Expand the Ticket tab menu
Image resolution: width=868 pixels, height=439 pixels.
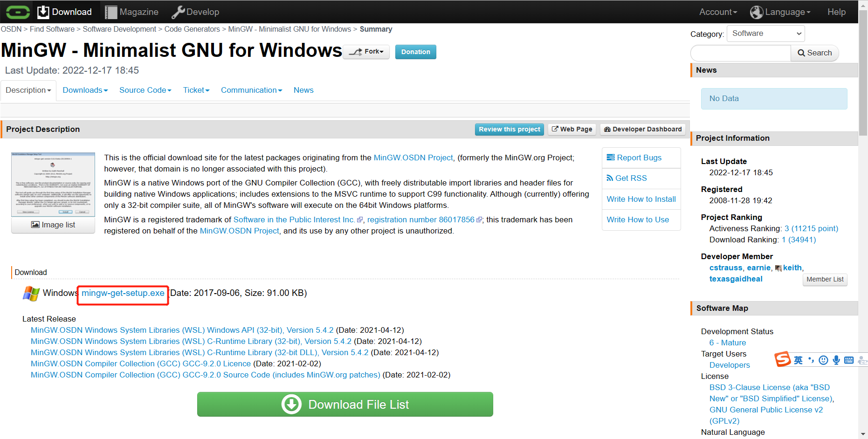click(196, 90)
